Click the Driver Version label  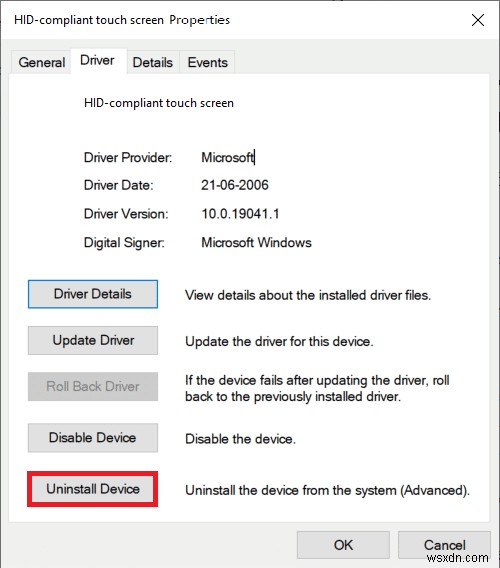126,214
